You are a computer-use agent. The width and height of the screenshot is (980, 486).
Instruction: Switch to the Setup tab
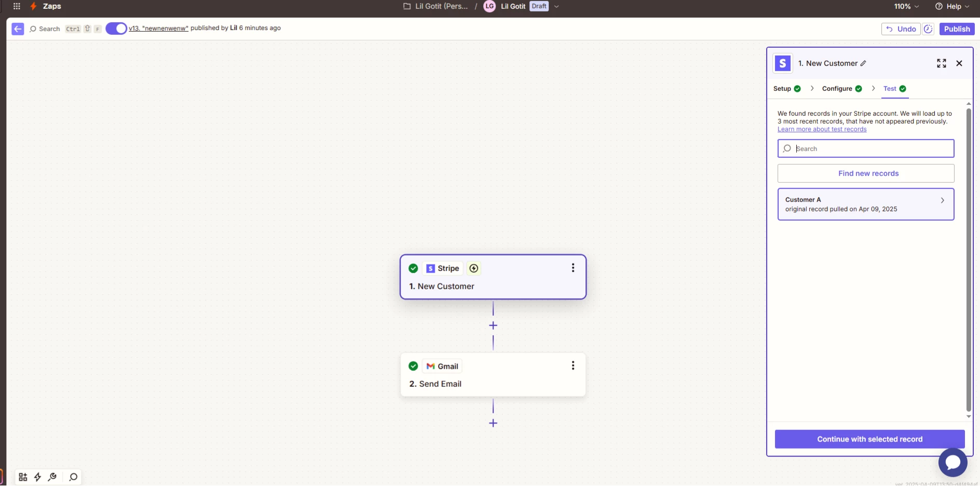[x=787, y=89]
